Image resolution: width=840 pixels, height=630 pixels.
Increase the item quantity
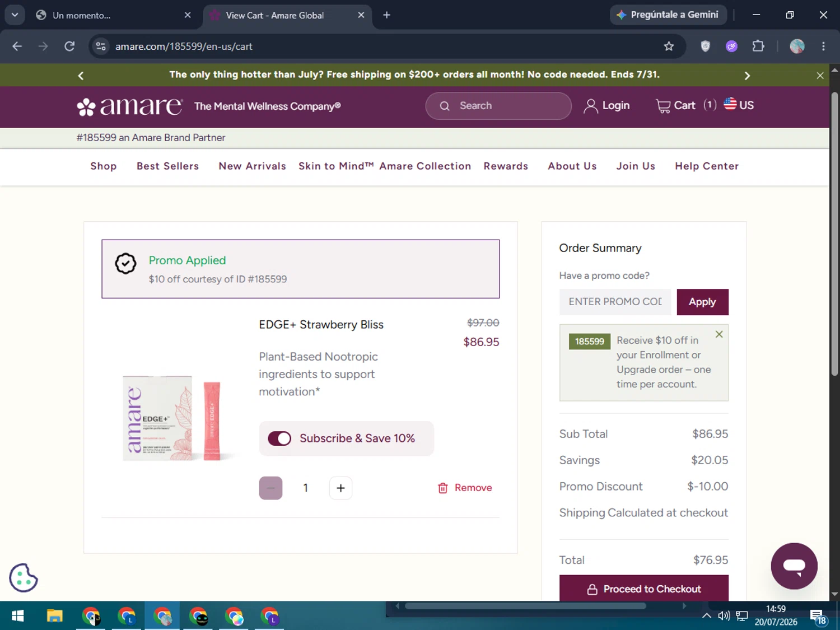click(340, 488)
